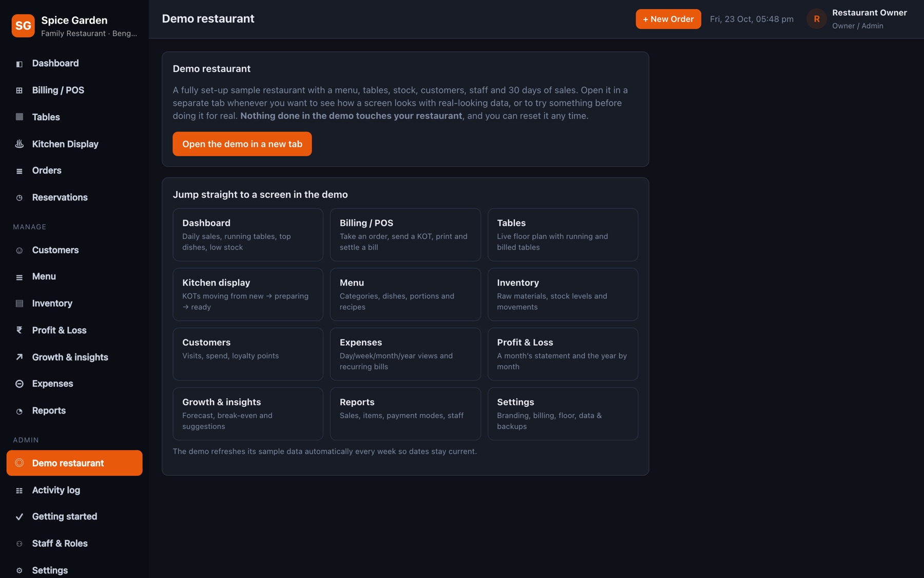The image size is (924, 578).
Task: Open the Menu demo card
Action: (x=406, y=294)
